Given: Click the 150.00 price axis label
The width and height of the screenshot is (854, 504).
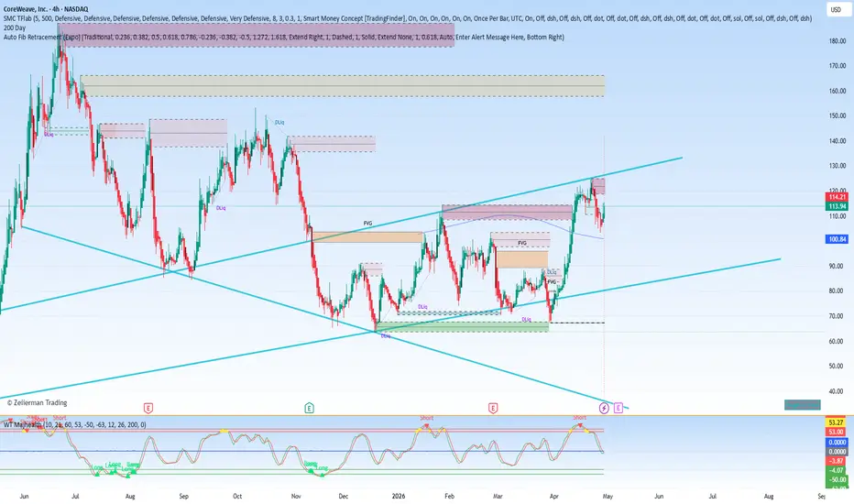Looking at the screenshot, I should click(x=838, y=115).
